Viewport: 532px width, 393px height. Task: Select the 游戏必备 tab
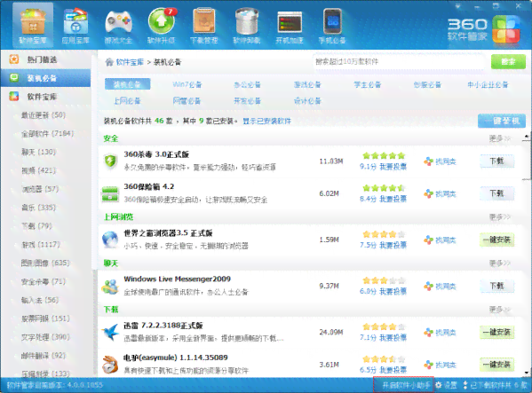307,84
